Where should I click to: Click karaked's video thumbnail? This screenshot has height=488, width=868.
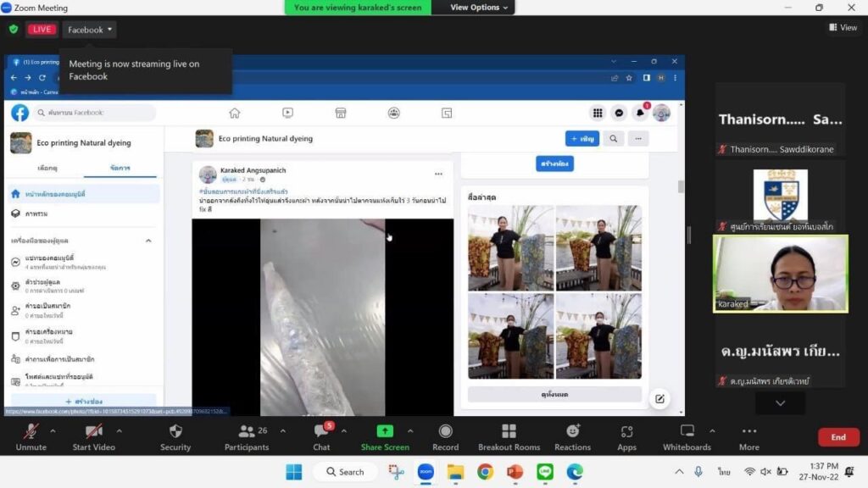pyautogui.click(x=780, y=274)
